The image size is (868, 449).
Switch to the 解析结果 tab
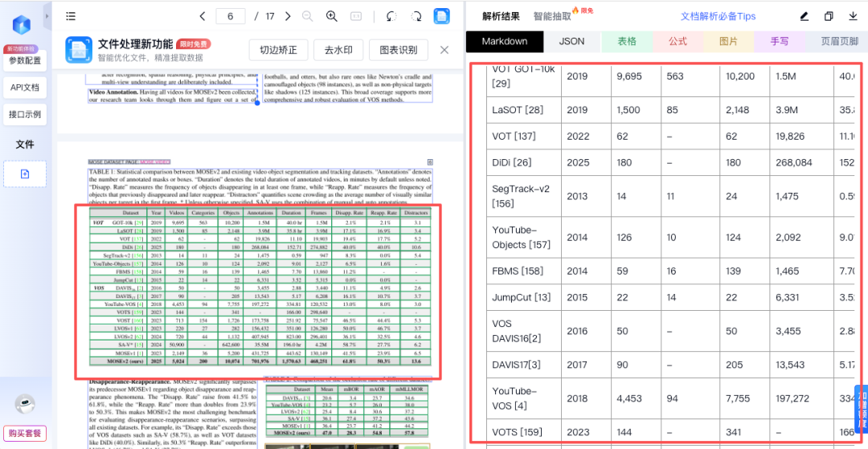pos(501,17)
